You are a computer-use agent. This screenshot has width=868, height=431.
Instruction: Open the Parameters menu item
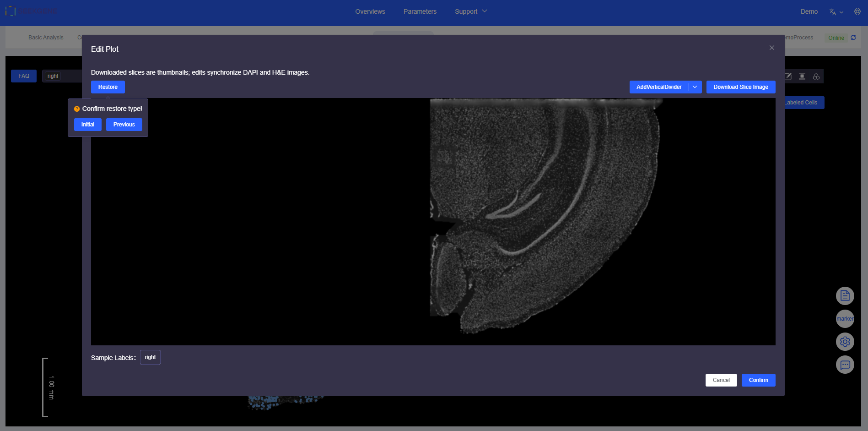420,11
